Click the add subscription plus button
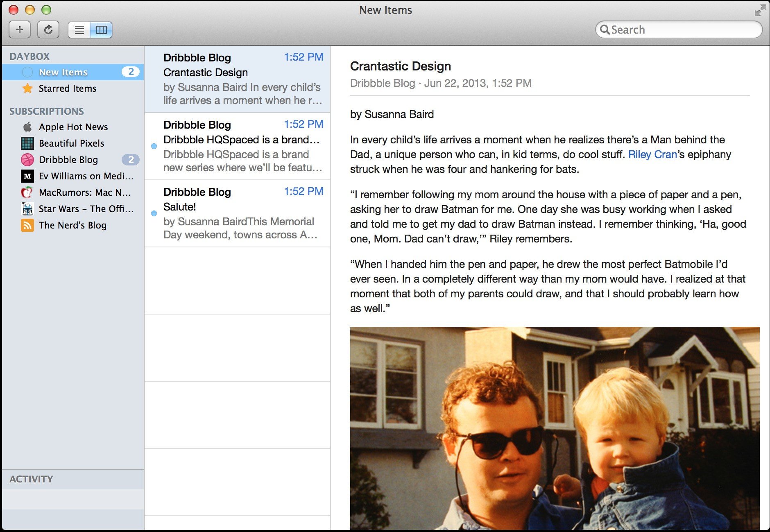This screenshot has height=532, width=770. [19, 29]
